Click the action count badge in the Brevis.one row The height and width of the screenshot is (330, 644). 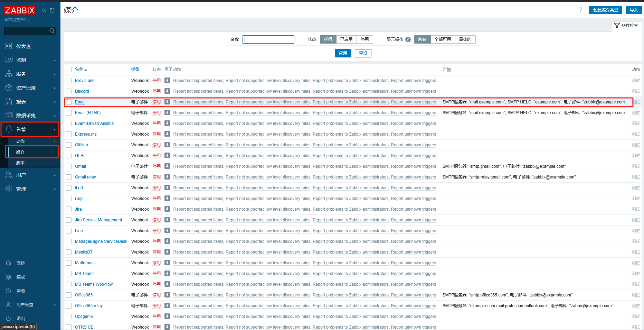pos(167,80)
